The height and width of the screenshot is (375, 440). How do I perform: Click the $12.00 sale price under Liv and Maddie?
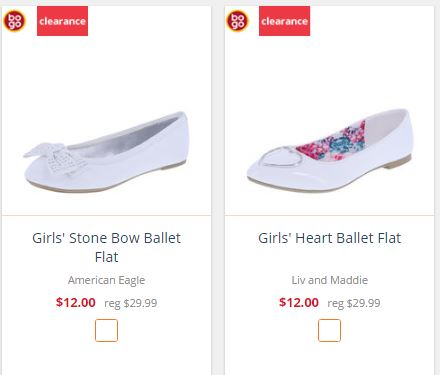tap(299, 302)
